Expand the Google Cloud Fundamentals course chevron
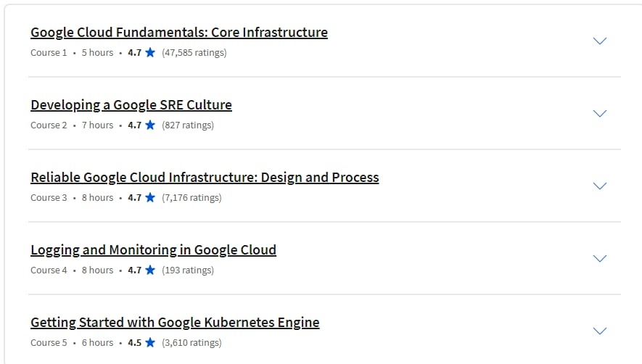 point(600,41)
